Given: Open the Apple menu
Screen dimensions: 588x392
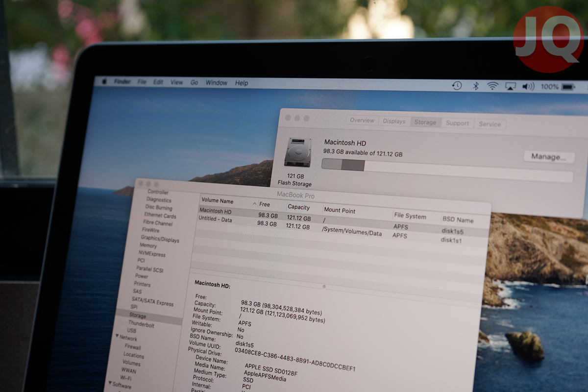Looking at the screenshot, I should pyautogui.click(x=104, y=81).
